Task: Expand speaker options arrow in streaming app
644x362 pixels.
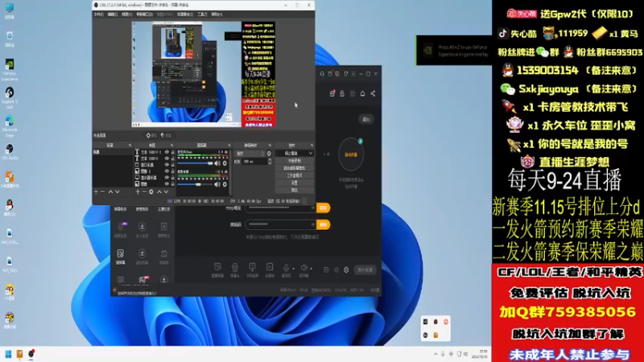Action: click(311, 269)
